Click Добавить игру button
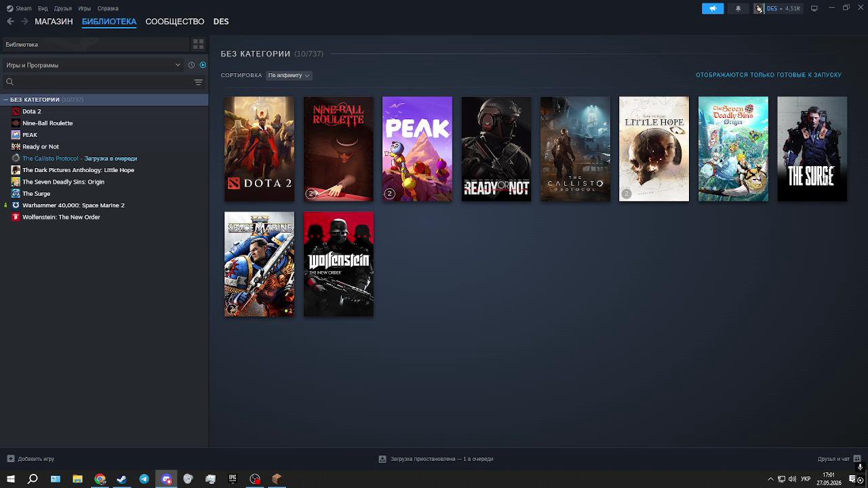The height and width of the screenshot is (488, 868). point(30,459)
